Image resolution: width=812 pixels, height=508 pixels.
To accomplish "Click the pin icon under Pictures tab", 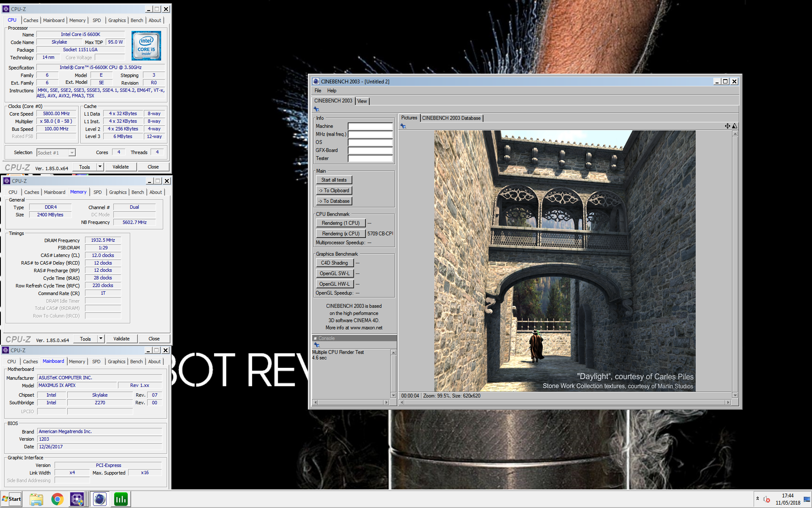I will click(403, 126).
